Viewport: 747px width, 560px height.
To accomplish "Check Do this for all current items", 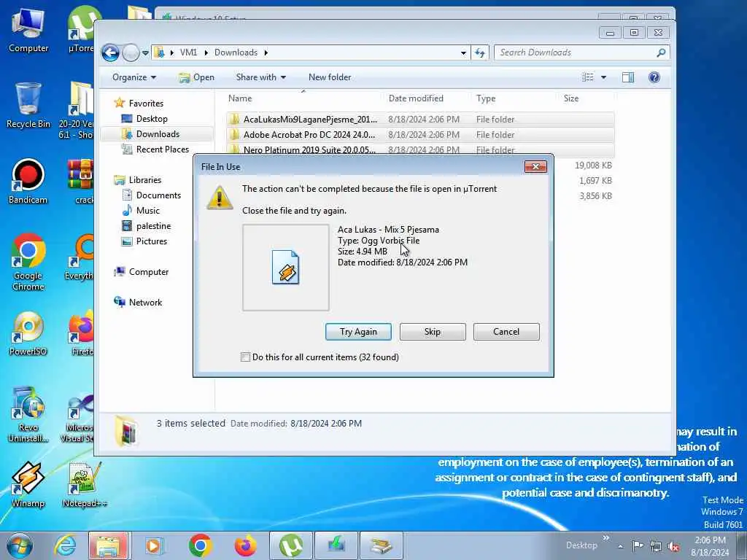I will coord(245,357).
